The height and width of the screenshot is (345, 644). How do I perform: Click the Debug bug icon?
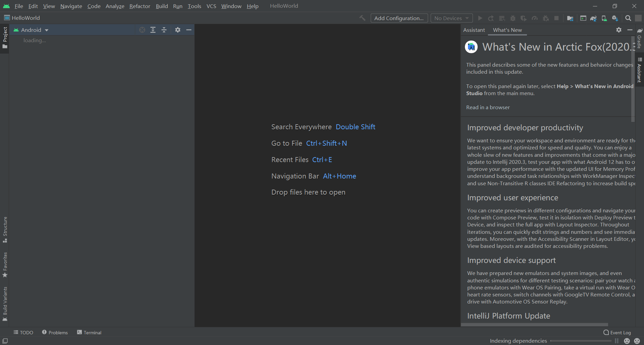pyautogui.click(x=513, y=18)
